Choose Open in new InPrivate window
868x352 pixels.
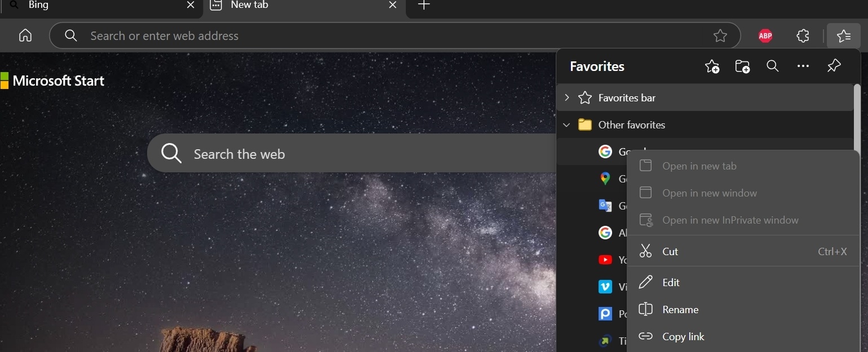(743, 220)
